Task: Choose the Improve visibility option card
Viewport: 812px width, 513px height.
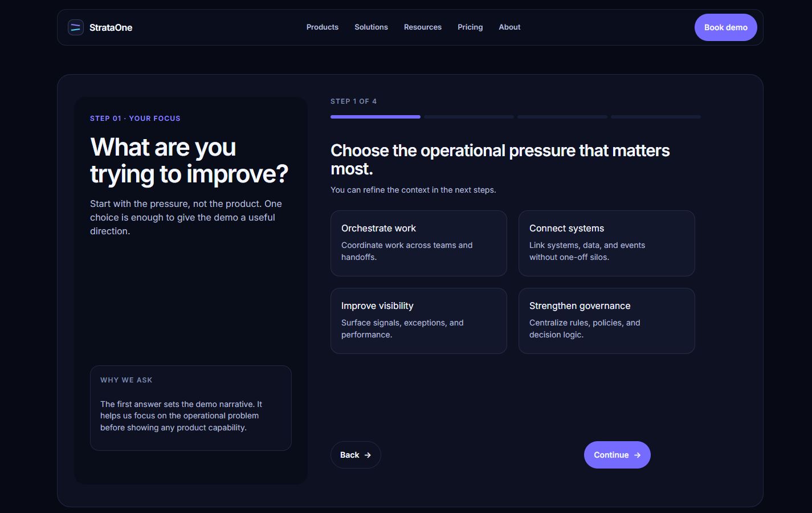Action: (419, 321)
